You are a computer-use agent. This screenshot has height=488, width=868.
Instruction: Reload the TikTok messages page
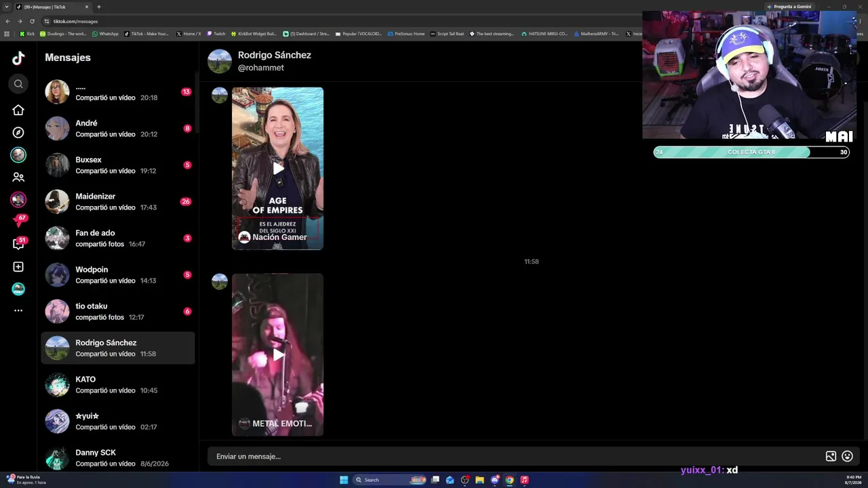[32, 21]
